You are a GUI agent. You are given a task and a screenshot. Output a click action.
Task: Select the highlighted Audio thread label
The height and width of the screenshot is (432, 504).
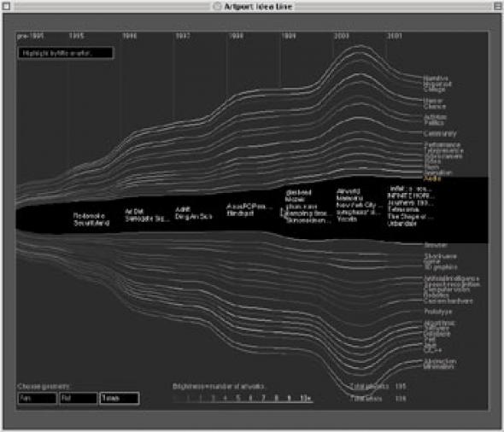(x=432, y=178)
